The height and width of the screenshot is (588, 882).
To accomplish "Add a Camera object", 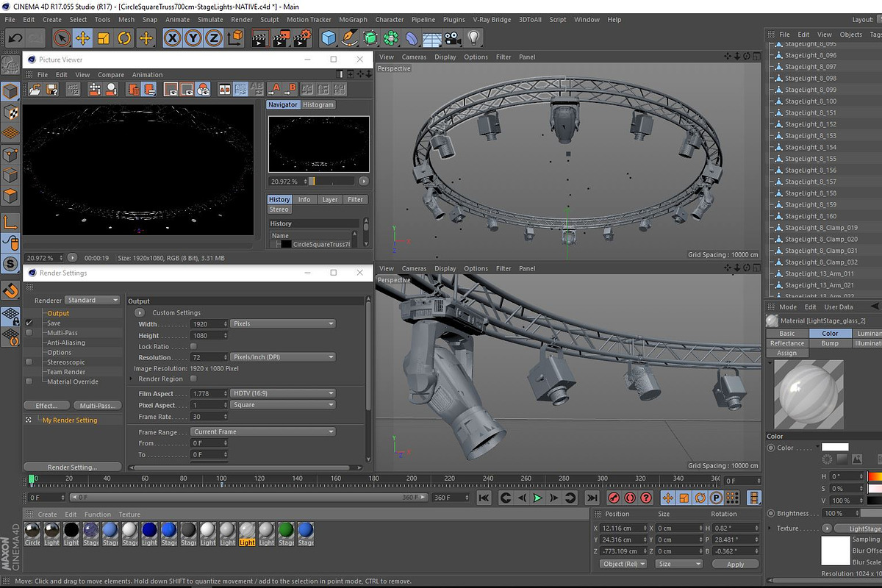I will click(453, 37).
